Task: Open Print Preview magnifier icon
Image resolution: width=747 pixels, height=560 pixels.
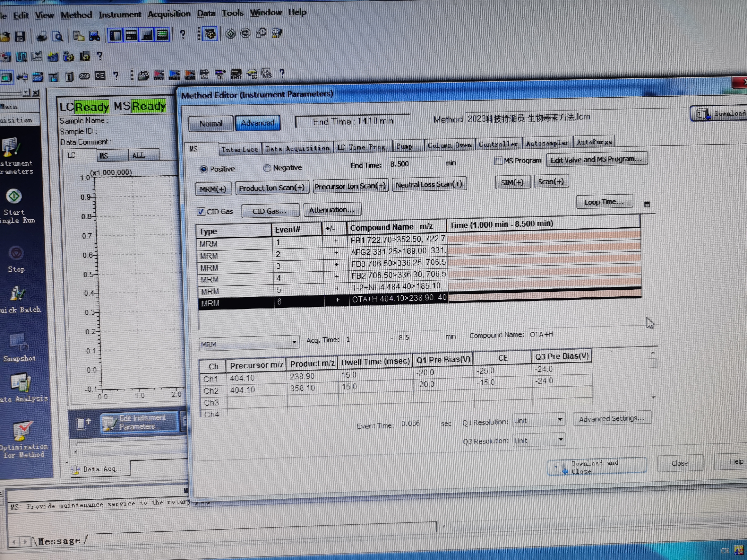Action: [x=58, y=36]
